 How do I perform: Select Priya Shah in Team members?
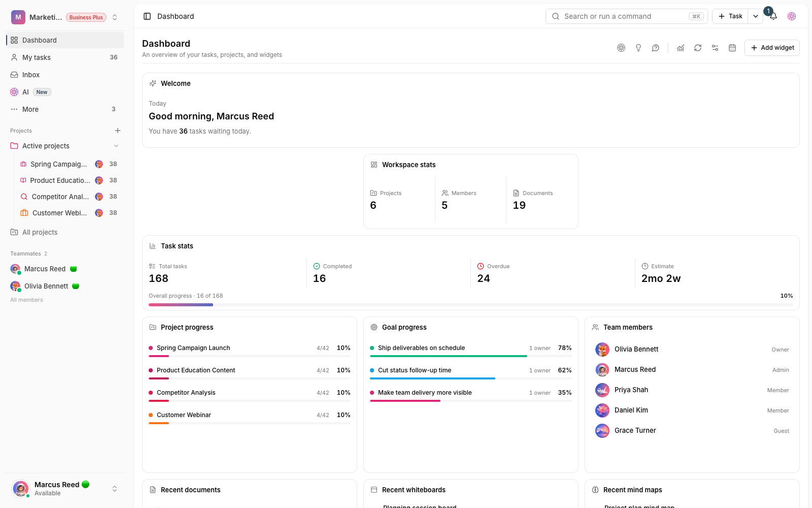[692, 390]
